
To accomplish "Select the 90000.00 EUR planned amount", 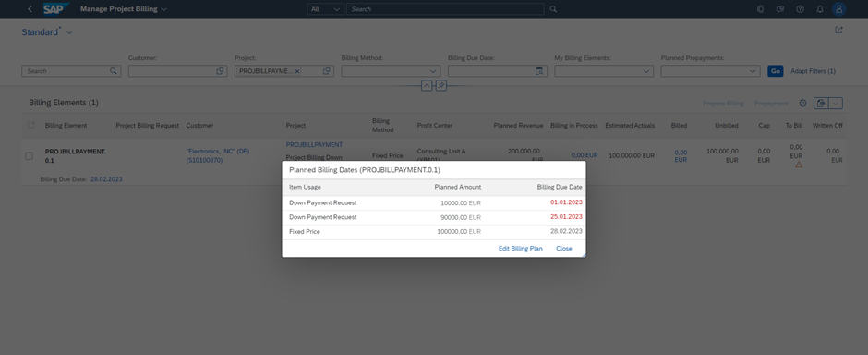I will tap(461, 217).
